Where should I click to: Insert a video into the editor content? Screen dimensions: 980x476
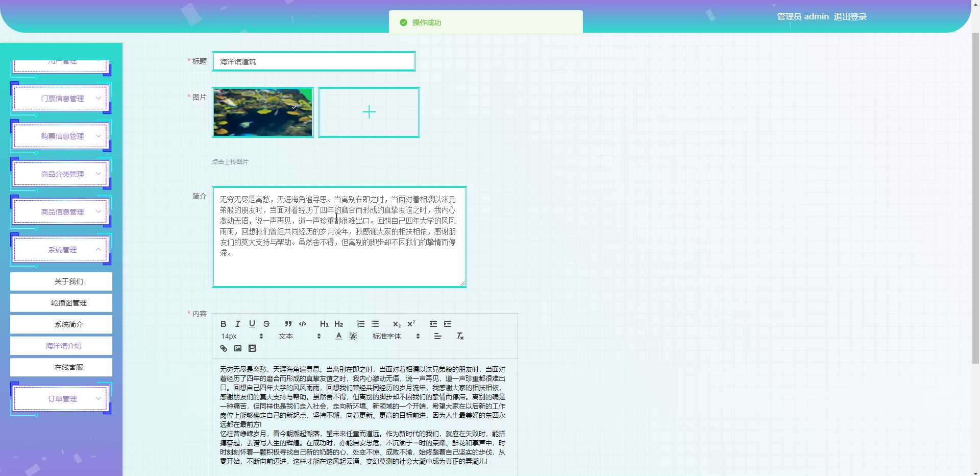[x=252, y=348]
